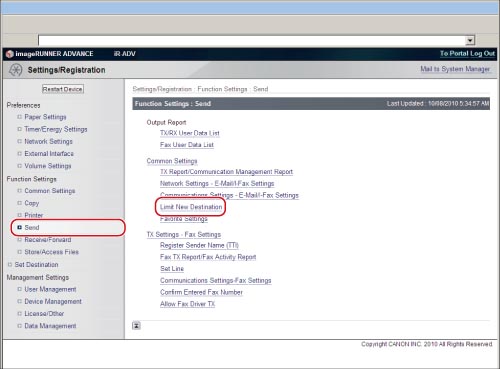Click the scroll-to-top icon at page bottom
The image size is (500, 369).
(136, 326)
